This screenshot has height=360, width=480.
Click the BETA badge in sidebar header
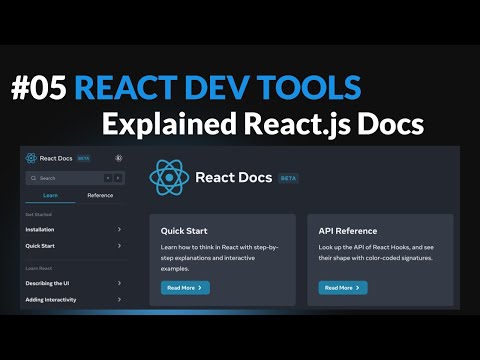(x=83, y=158)
